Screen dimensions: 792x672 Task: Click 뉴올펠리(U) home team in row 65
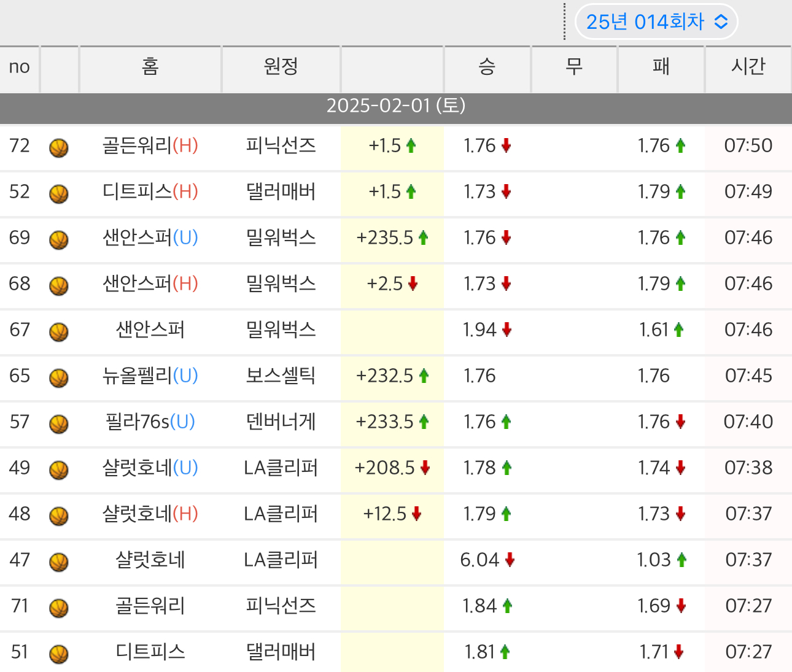(150, 376)
